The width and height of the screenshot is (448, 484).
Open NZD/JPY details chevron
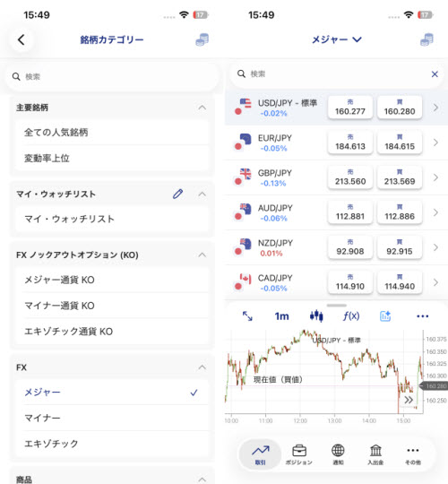pos(435,247)
